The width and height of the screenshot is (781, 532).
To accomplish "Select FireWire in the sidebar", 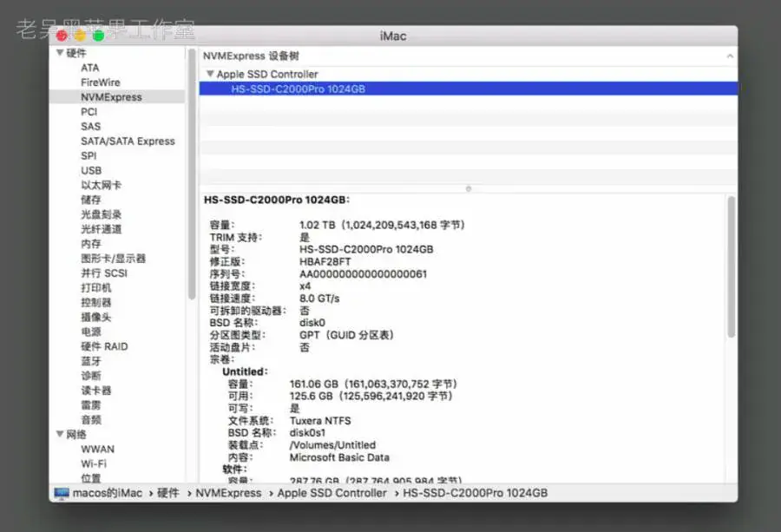I will (101, 82).
